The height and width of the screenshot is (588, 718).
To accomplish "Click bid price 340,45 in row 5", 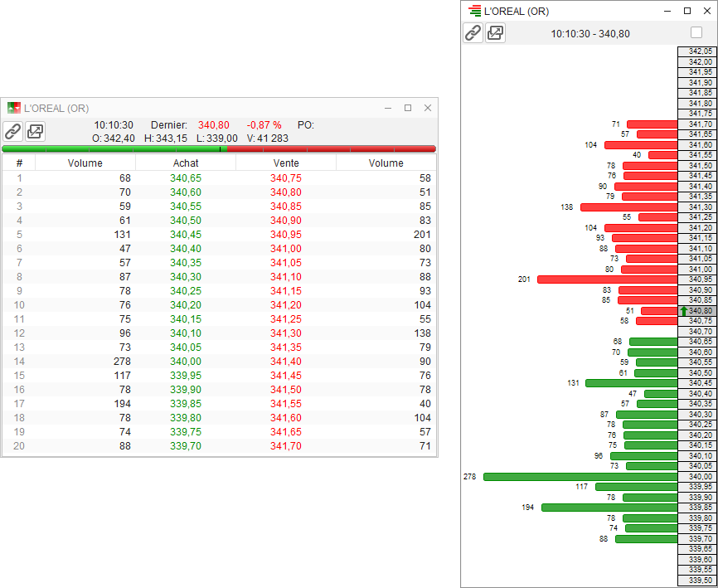I will [186, 235].
